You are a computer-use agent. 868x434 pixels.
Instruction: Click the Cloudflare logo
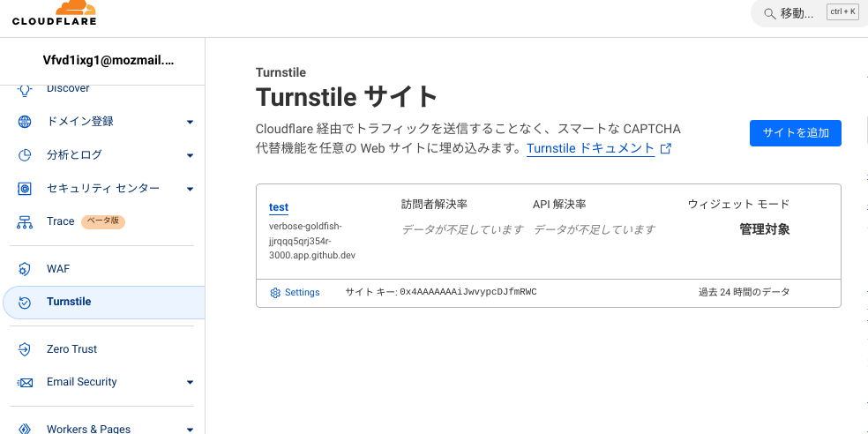[55, 13]
